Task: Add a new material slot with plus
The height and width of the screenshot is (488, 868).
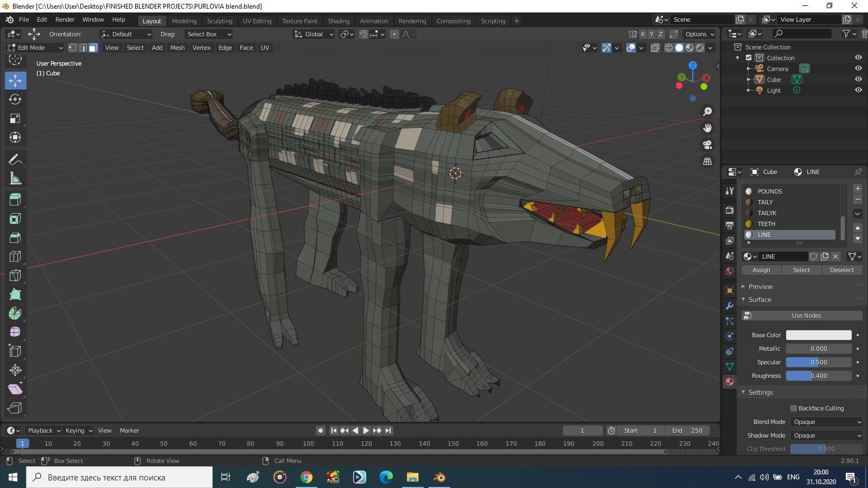Action: [x=858, y=189]
